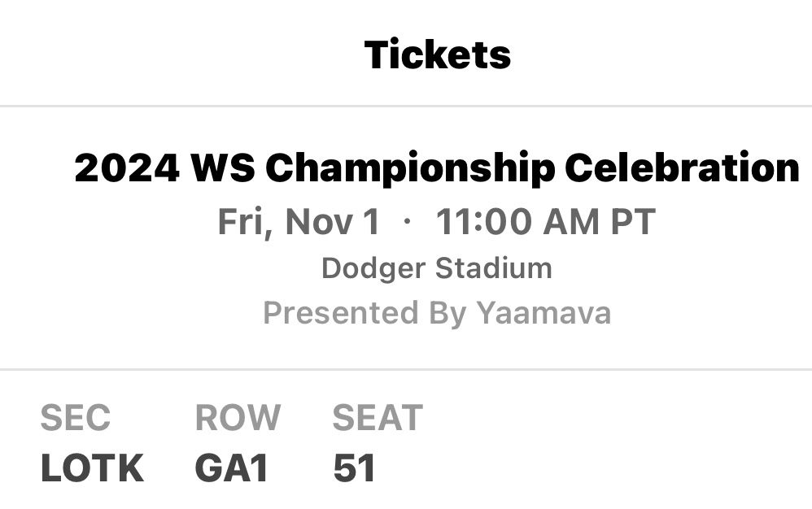The width and height of the screenshot is (812, 509).
Task: Select the SEAT column label
Action: pyautogui.click(x=377, y=418)
